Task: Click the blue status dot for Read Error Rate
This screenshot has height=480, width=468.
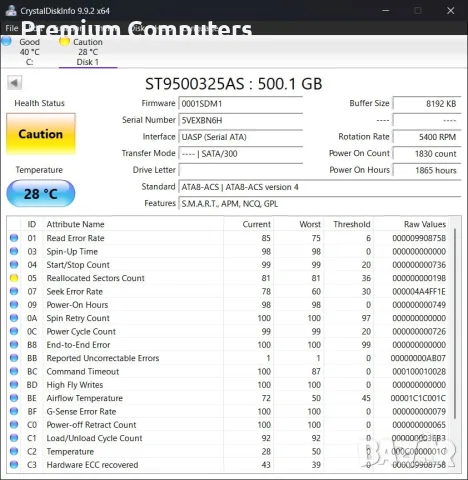Action: [14, 238]
